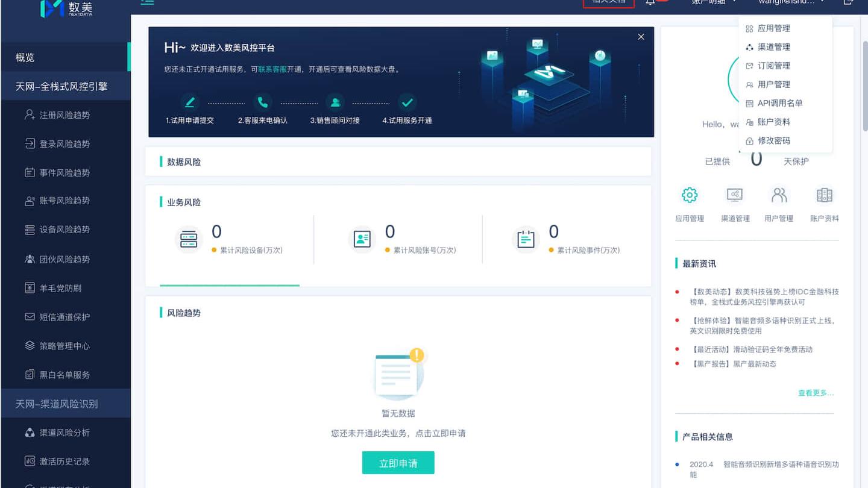Click the phone icon for 客服来电确认 step
Image resolution: width=868 pixels, height=488 pixels.
(x=262, y=102)
